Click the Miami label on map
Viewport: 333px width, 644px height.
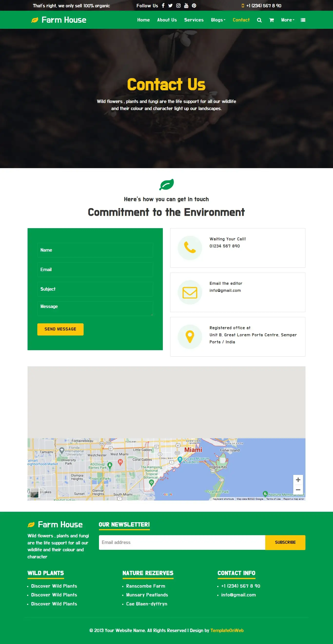[x=193, y=450]
